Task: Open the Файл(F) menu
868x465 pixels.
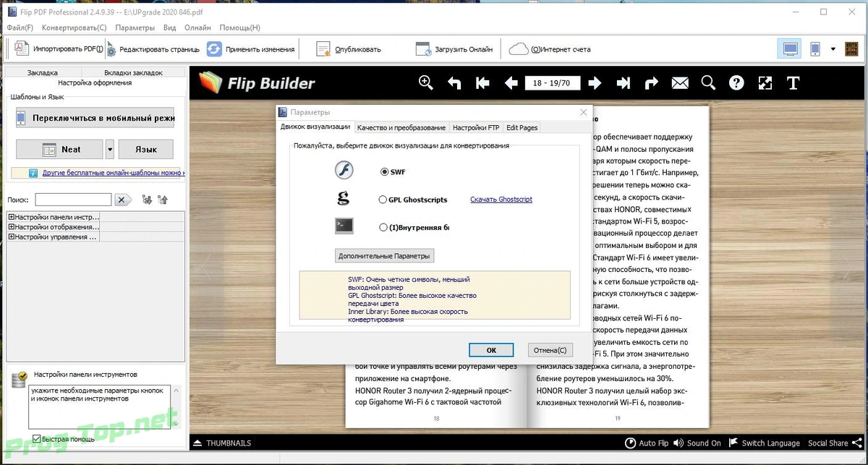Action: tap(20, 27)
